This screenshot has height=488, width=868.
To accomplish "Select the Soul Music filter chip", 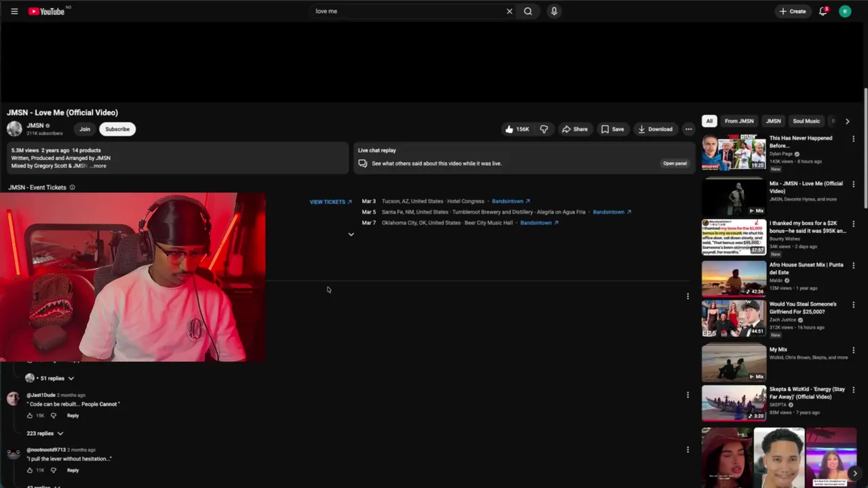I will [x=806, y=121].
